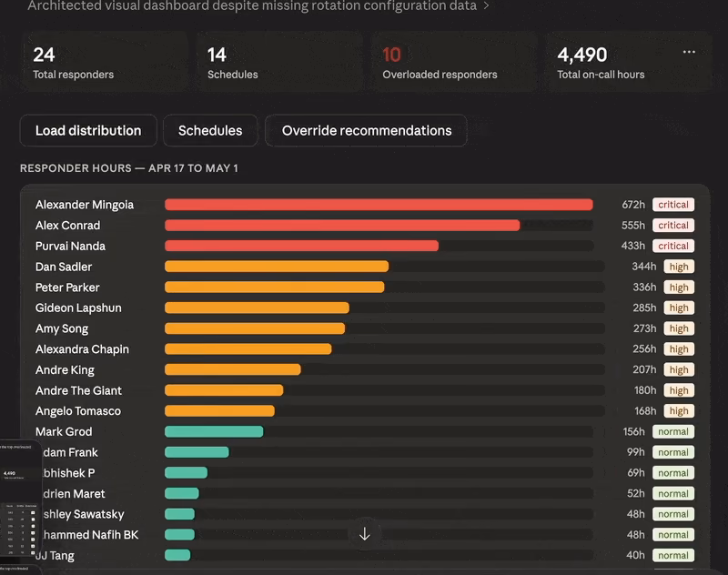The width and height of the screenshot is (728, 575).
Task: Select the name Angelo Tomasco
Action: [78, 410]
